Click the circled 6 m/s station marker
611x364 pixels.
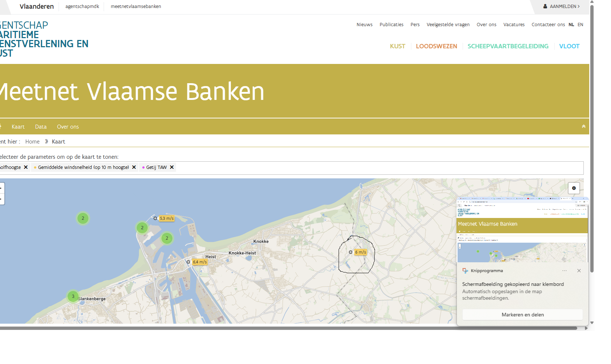tap(351, 252)
